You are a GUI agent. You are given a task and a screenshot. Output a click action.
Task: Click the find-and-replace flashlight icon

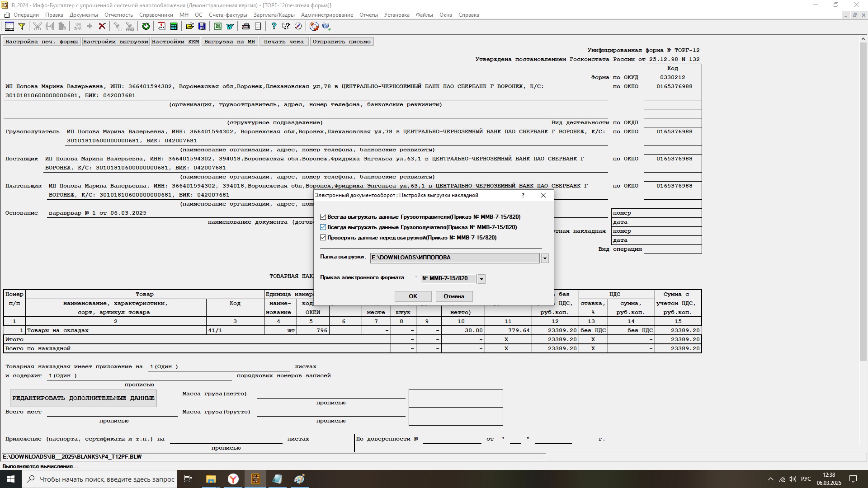click(x=130, y=27)
